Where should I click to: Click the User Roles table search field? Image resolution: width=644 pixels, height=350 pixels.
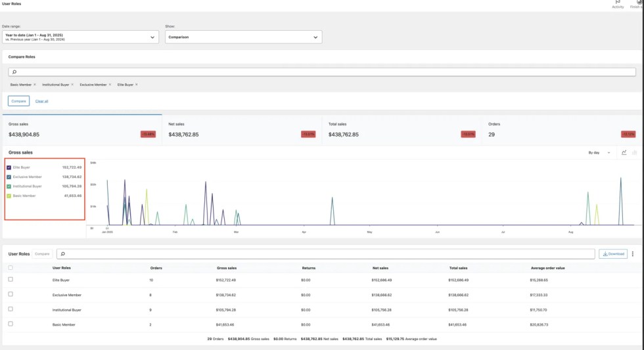pyautogui.click(x=326, y=254)
